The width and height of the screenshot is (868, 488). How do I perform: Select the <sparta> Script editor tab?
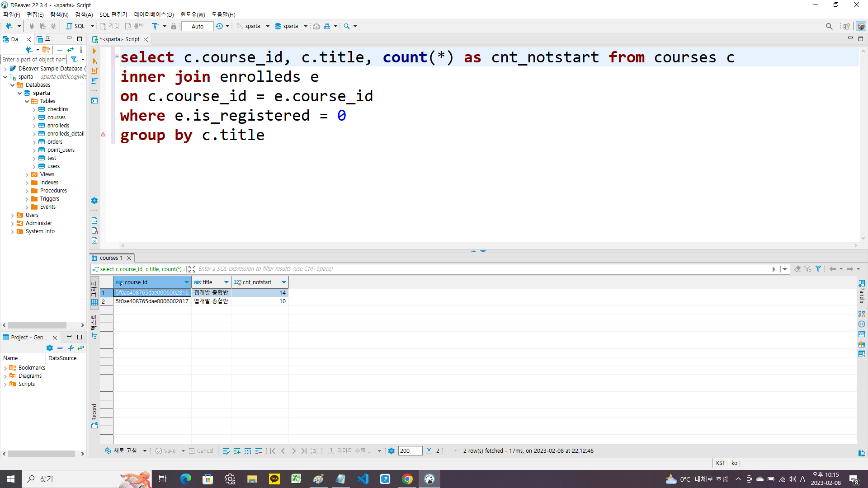click(120, 39)
